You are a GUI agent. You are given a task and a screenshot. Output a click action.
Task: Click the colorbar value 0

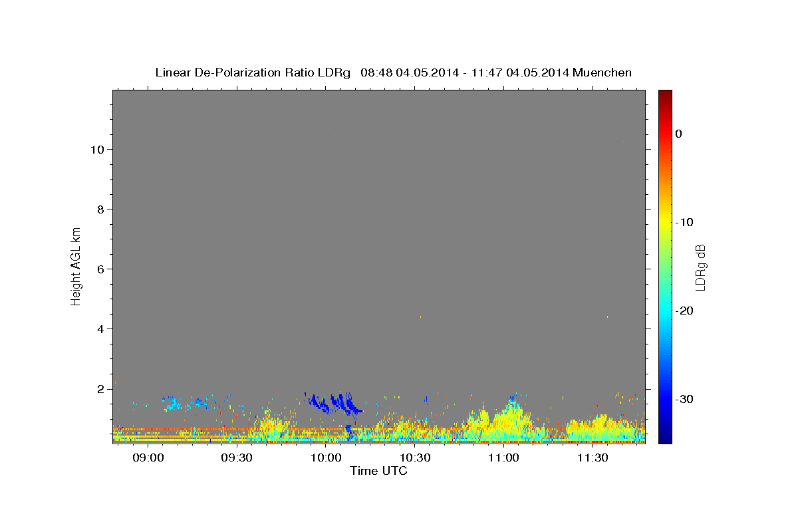[x=678, y=134]
